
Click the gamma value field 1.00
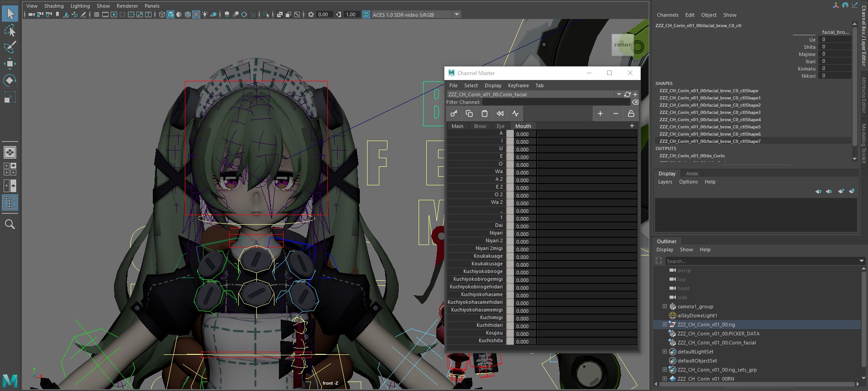click(x=351, y=14)
